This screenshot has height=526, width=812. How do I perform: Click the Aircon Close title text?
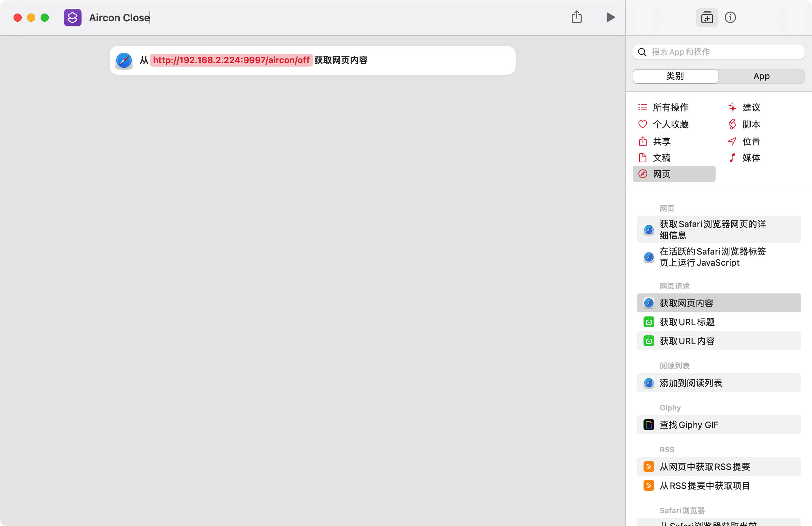pyautogui.click(x=119, y=18)
